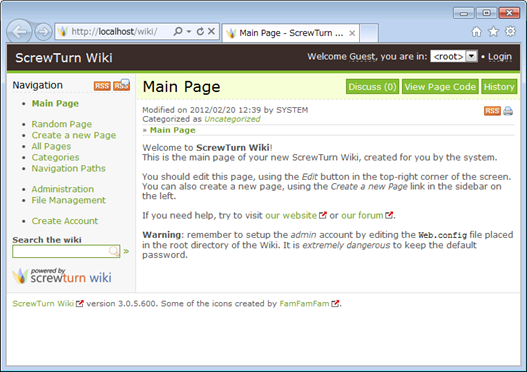Maximize the browser window

coord(486,13)
